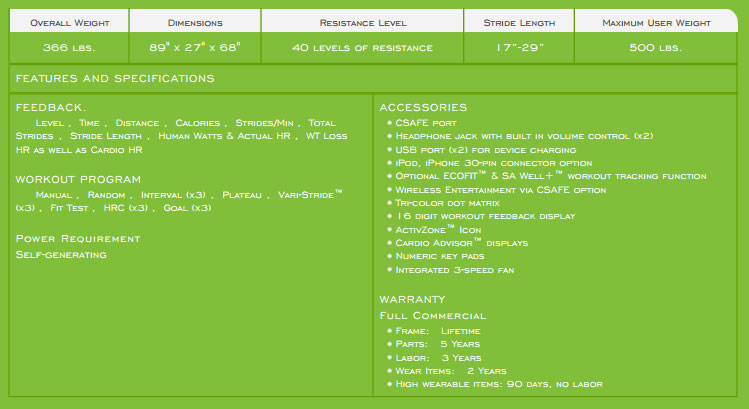The height and width of the screenshot is (409, 749).
Task: Click the Accessories heading
Action: tap(423, 108)
